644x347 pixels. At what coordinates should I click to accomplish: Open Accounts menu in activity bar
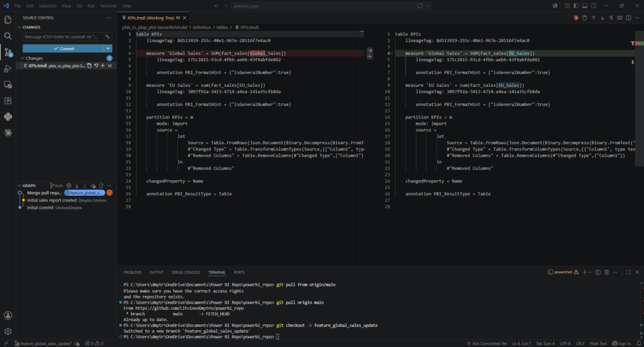8,316
